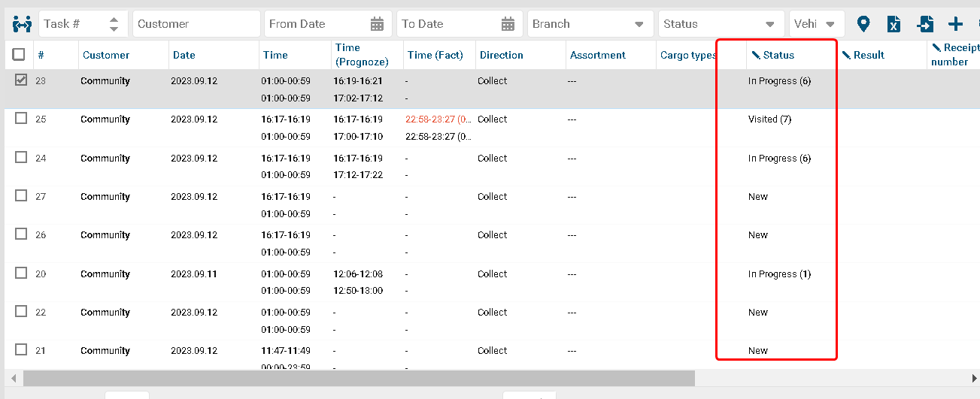Image resolution: width=980 pixels, height=399 pixels.
Task: Click the Visited (7) status of task 25
Action: point(769,119)
